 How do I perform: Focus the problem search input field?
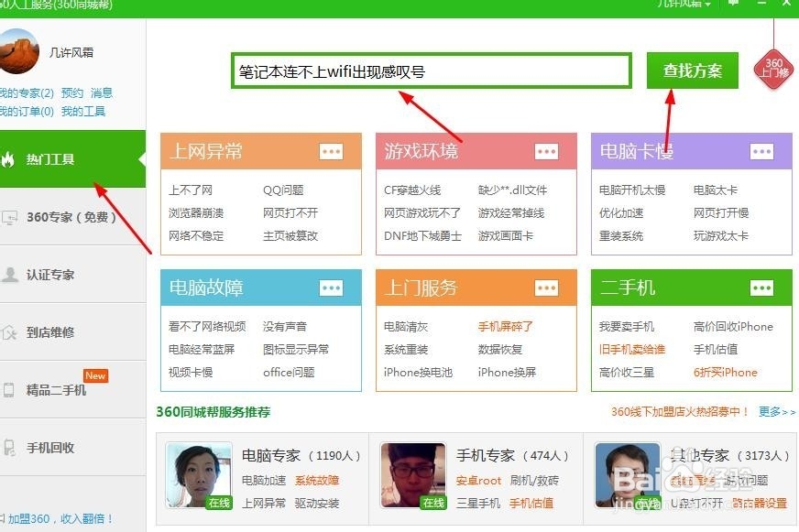click(x=431, y=71)
